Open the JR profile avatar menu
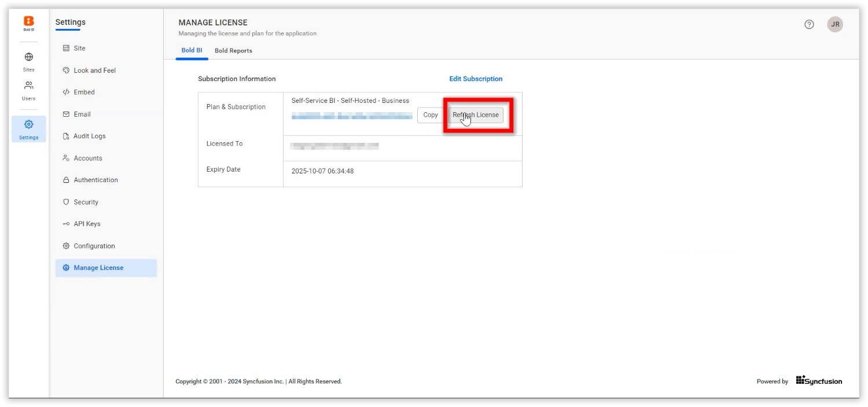868x407 pixels. 835,24
